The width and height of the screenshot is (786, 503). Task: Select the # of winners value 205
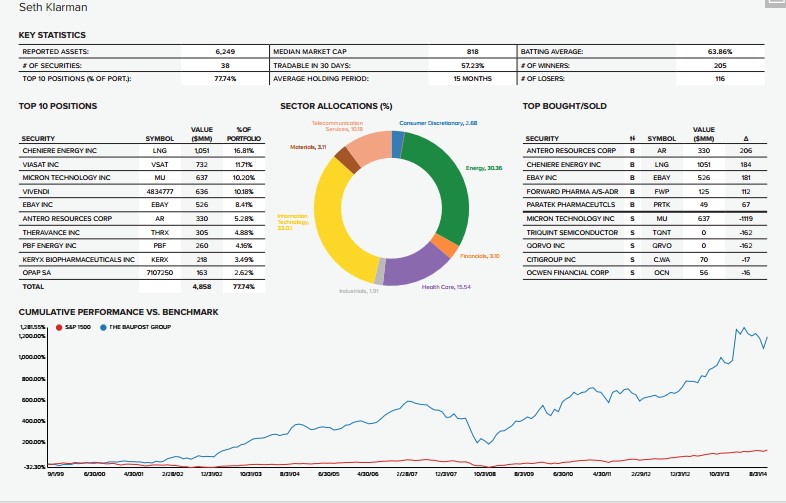tap(720, 65)
